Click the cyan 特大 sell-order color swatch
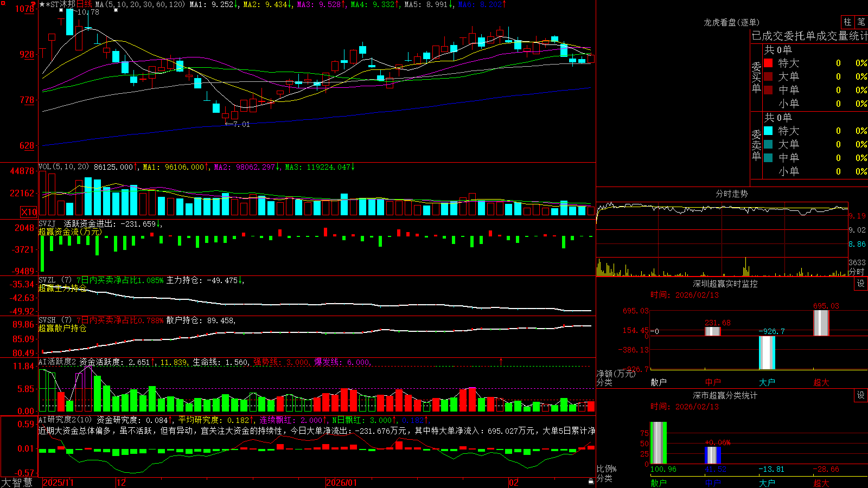Image resolution: width=868 pixels, height=488 pixels. tap(768, 131)
